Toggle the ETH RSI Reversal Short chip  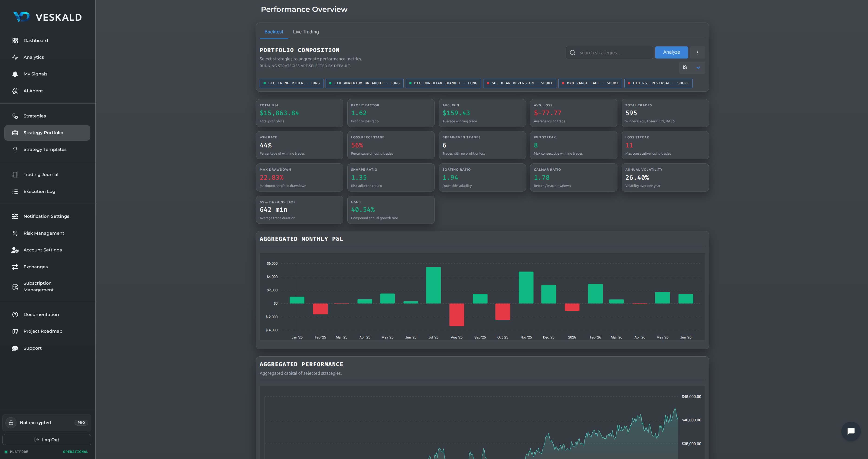(x=658, y=83)
